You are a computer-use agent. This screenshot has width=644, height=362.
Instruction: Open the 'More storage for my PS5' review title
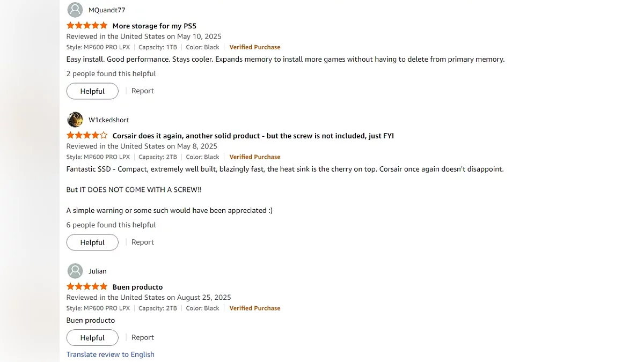click(x=155, y=26)
